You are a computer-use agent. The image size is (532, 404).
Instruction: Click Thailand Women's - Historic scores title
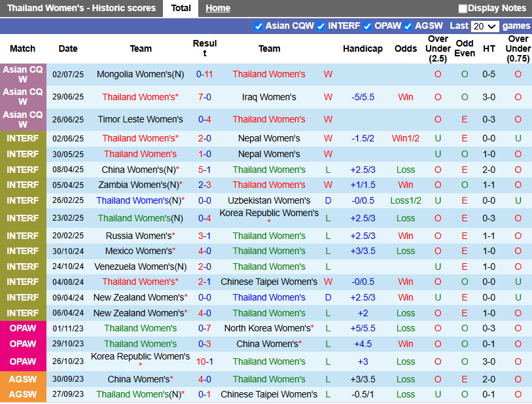(x=81, y=8)
